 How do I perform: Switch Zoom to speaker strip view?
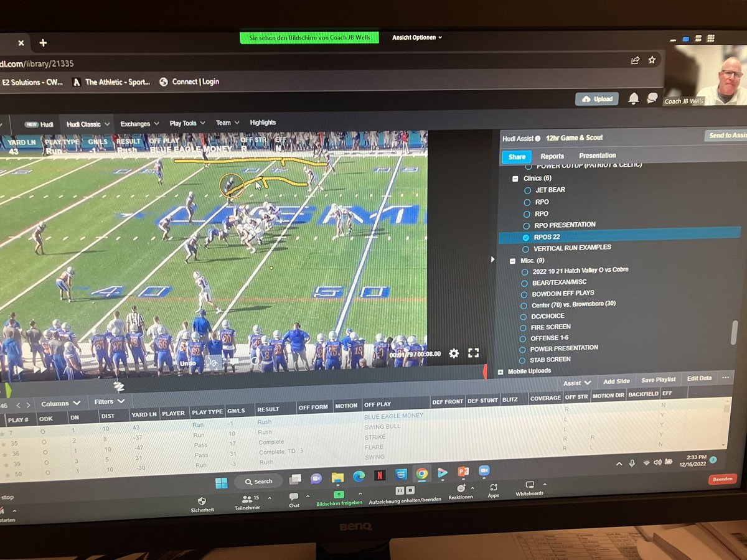[x=698, y=38]
